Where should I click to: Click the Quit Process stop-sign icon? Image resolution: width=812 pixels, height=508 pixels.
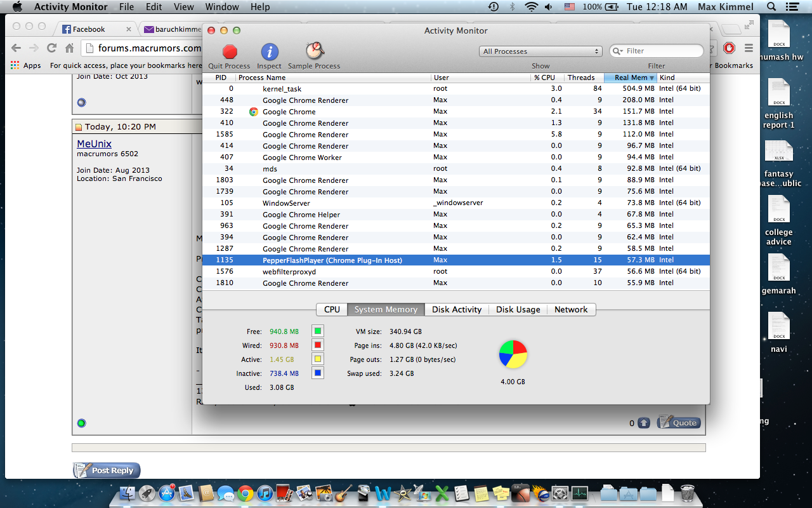(230, 51)
